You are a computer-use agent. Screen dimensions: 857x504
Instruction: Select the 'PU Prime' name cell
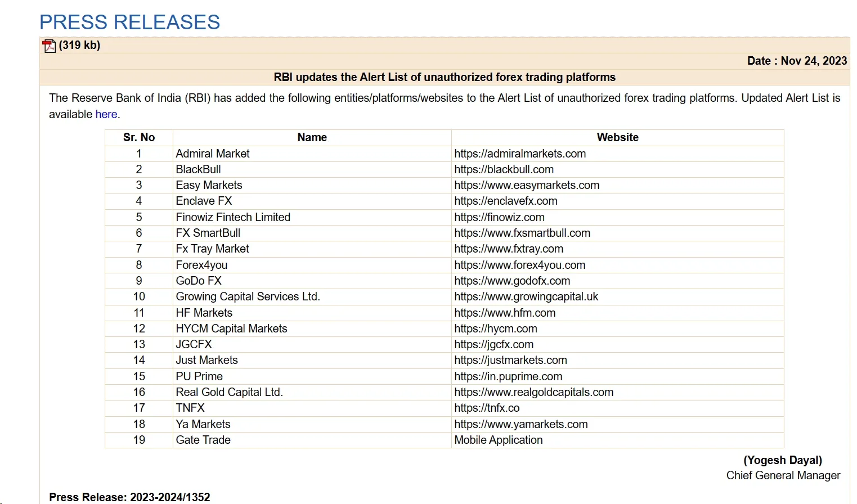pos(312,376)
